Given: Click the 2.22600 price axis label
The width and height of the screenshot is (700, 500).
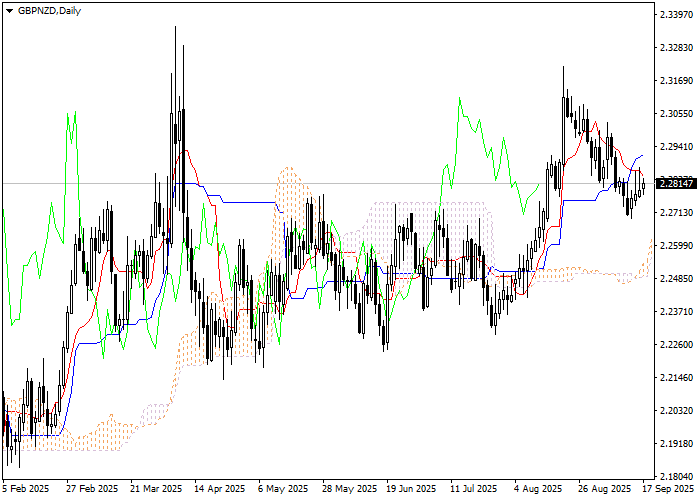Looking at the screenshot, I should pos(677,345).
